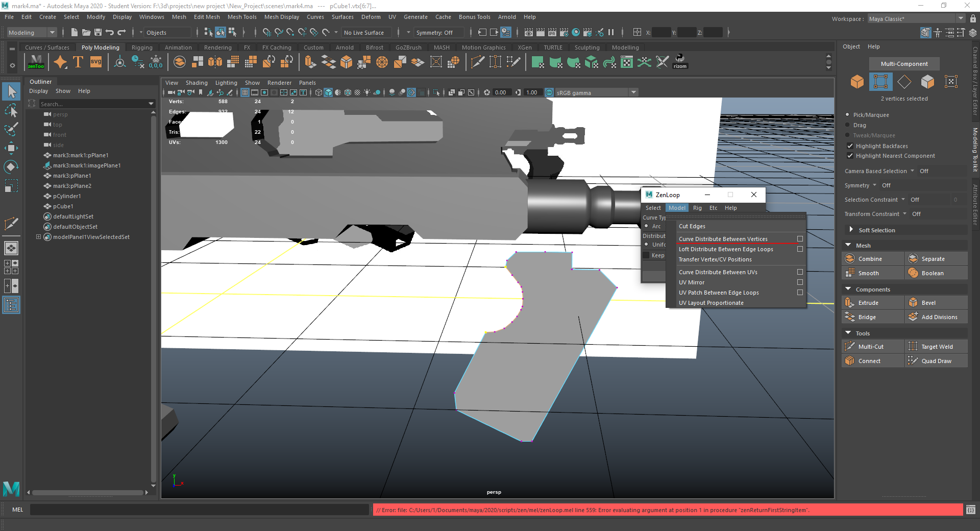Click the Undo arrow icon
This screenshot has width=980, height=531.
[x=109, y=32]
